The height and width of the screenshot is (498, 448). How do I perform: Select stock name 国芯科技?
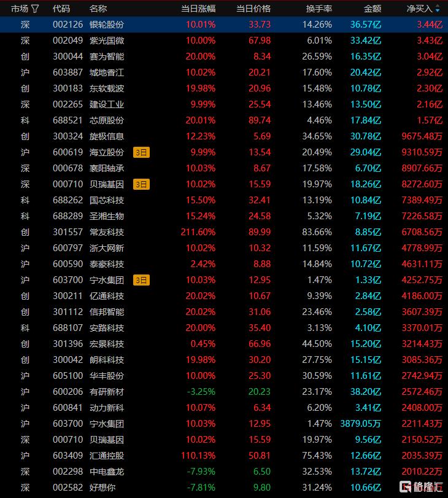click(107, 200)
